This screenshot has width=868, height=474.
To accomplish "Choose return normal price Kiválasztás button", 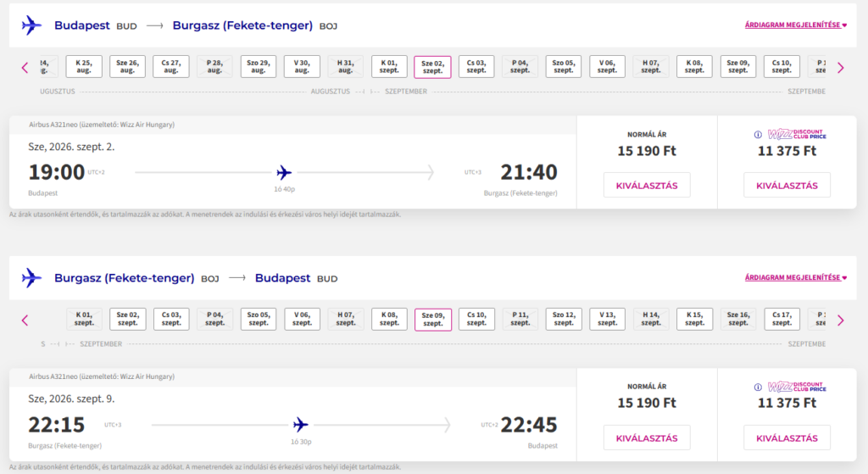I will click(647, 438).
